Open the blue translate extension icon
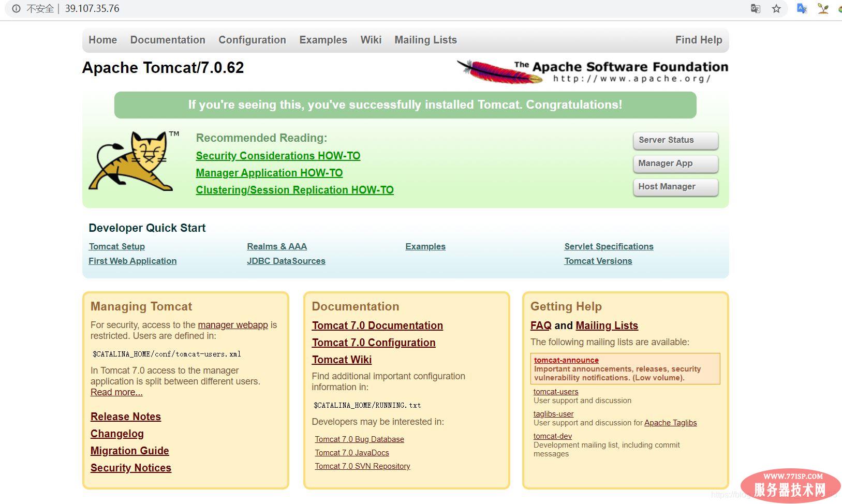 [802, 9]
